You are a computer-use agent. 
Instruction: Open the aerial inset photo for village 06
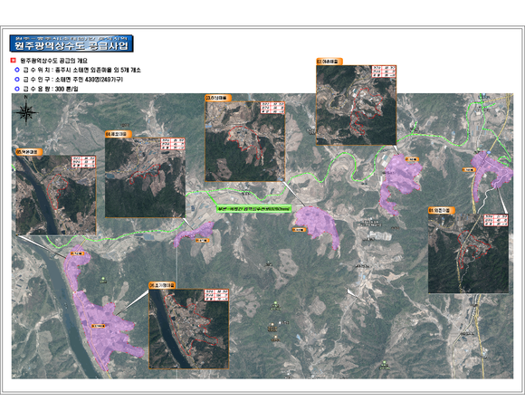(x=189, y=329)
